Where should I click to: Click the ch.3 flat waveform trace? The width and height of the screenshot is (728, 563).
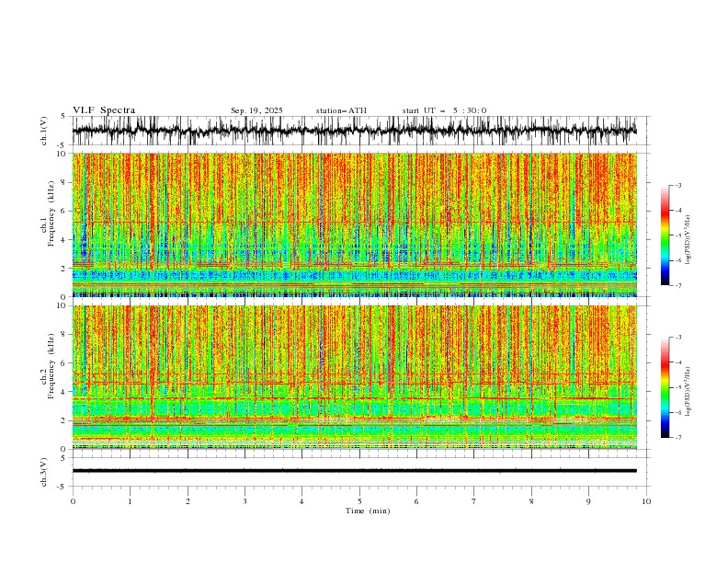coord(354,471)
